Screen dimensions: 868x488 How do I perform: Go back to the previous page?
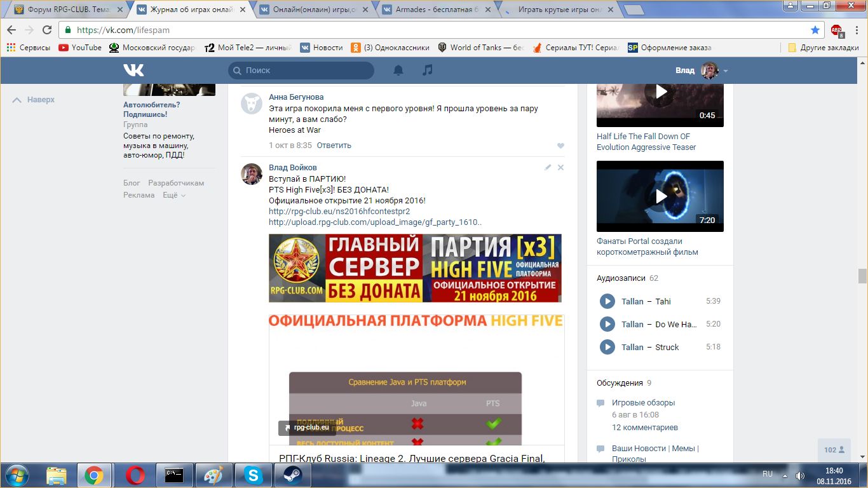(11, 30)
